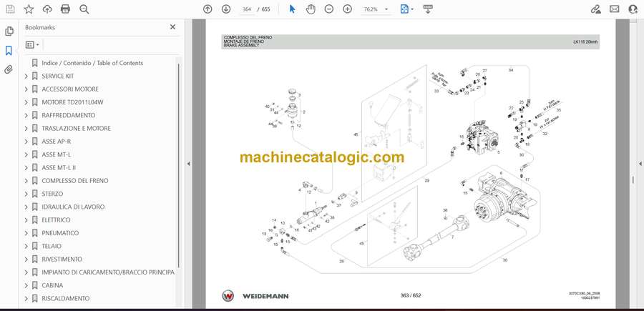Open the ELETTRICO bookmark
The height and width of the screenshot is (311, 644).
coord(56,220)
